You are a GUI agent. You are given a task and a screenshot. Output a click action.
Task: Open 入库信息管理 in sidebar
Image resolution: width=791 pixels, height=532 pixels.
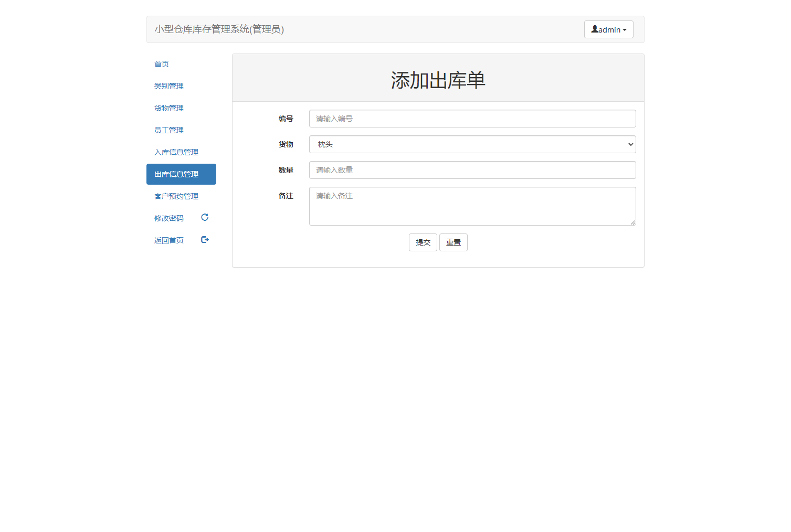point(176,152)
